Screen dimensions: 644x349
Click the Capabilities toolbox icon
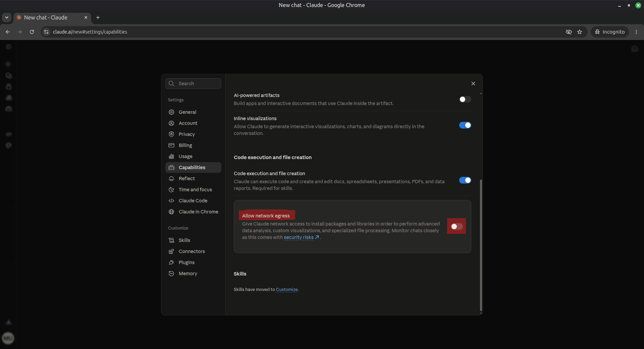point(171,167)
